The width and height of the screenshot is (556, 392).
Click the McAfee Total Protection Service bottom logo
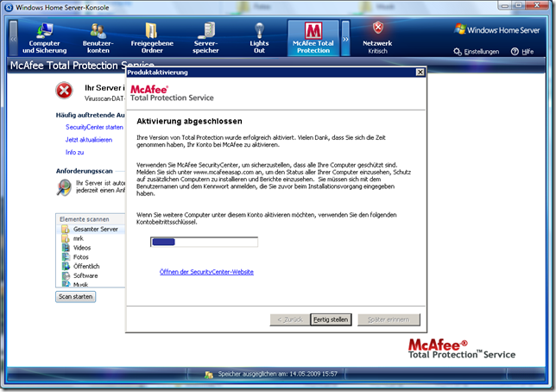click(x=462, y=349)
